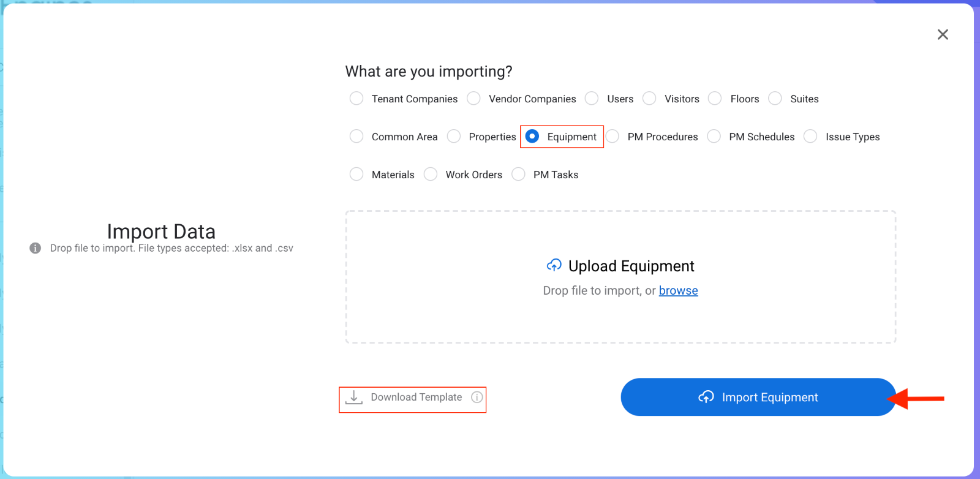Click the download arrow icon beside Download Template
This screenshot has height=479, width=980.
coord(354,398)
